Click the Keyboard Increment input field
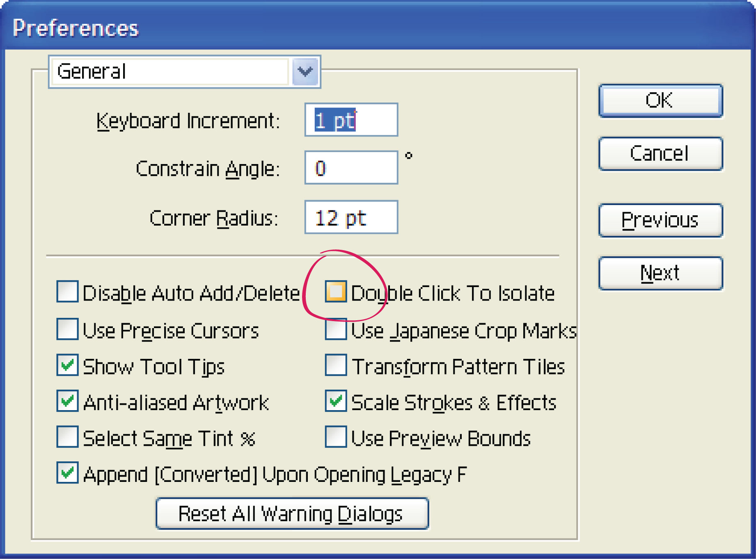This screenshot has width=756, height=559. [x=351, y=120]
